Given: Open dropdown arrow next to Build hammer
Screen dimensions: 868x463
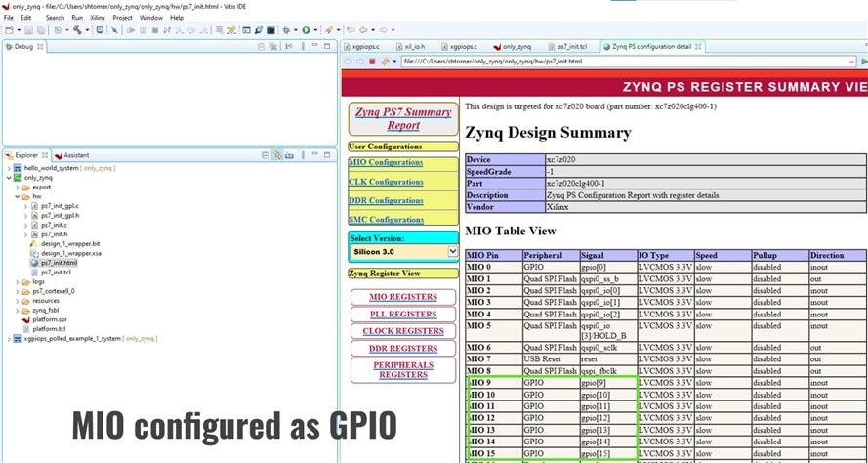Looking at the screenshot, I should tap(87, 30).
